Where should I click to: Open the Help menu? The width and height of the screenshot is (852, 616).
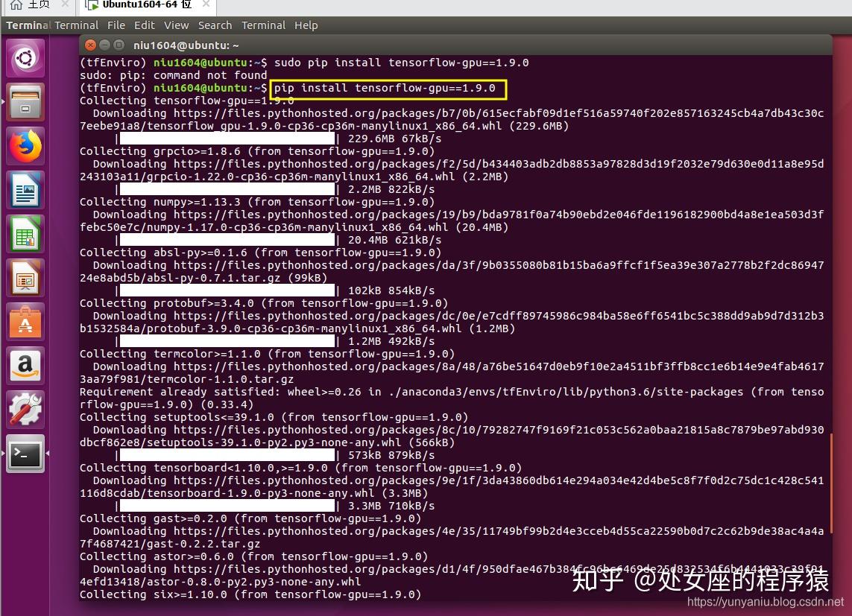[x=306, y=25]
